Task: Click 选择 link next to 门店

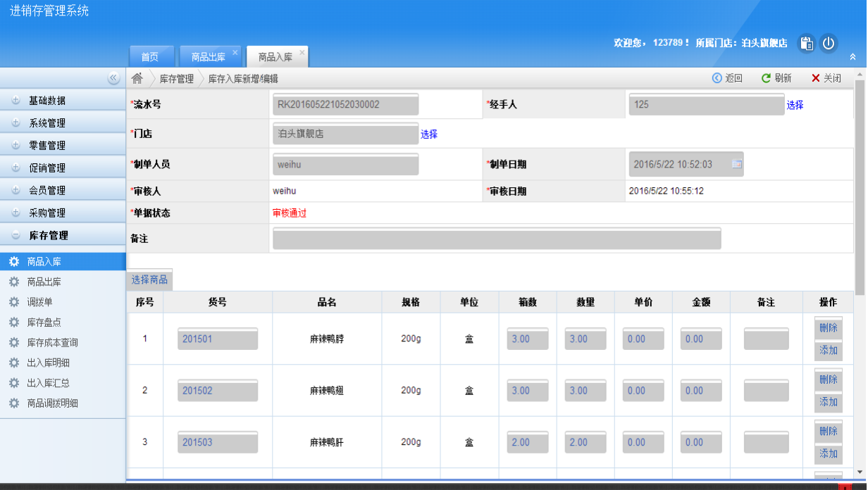Action: (x=429, y=134)
